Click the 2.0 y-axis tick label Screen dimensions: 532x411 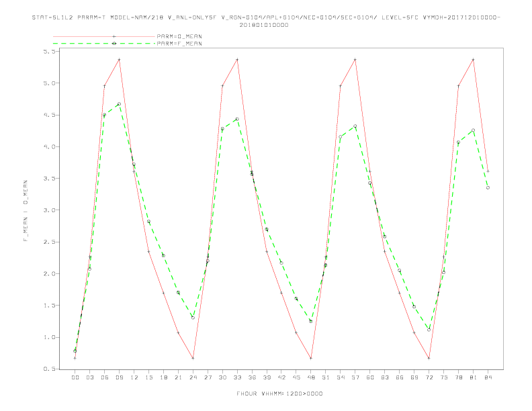coord(49,273)
